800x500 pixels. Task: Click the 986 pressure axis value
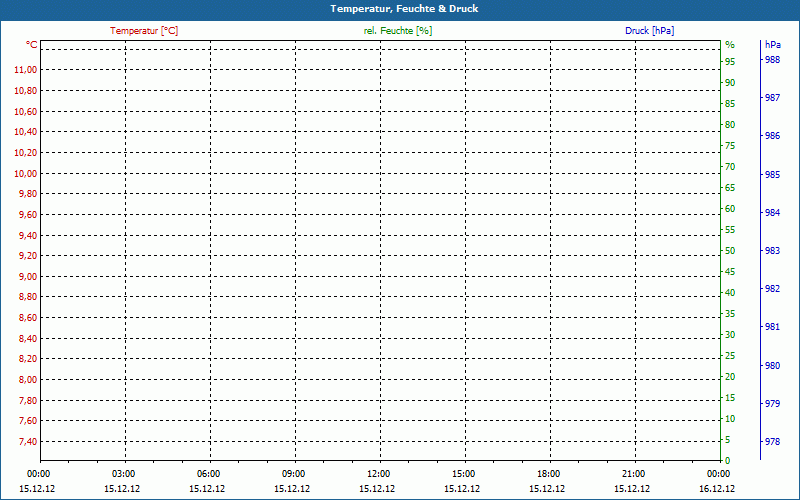click(x=772, y=136)
